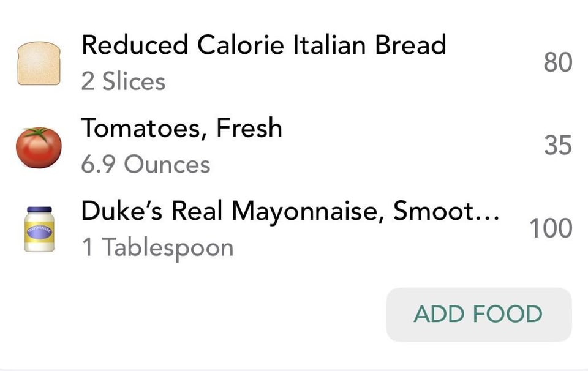Open the Tomatoes, Fresh entry
The width and height of the screenshot is (588, 371).
[294, 146]
